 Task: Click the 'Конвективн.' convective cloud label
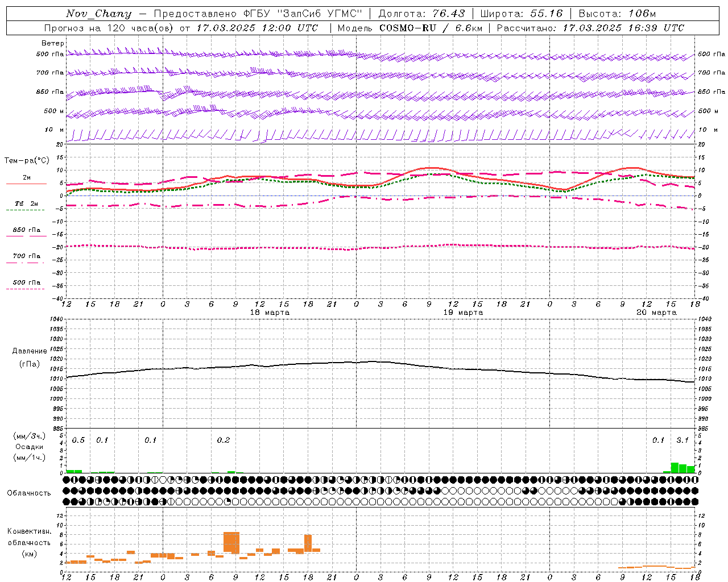pyautogui.click(x=30, y=531)
